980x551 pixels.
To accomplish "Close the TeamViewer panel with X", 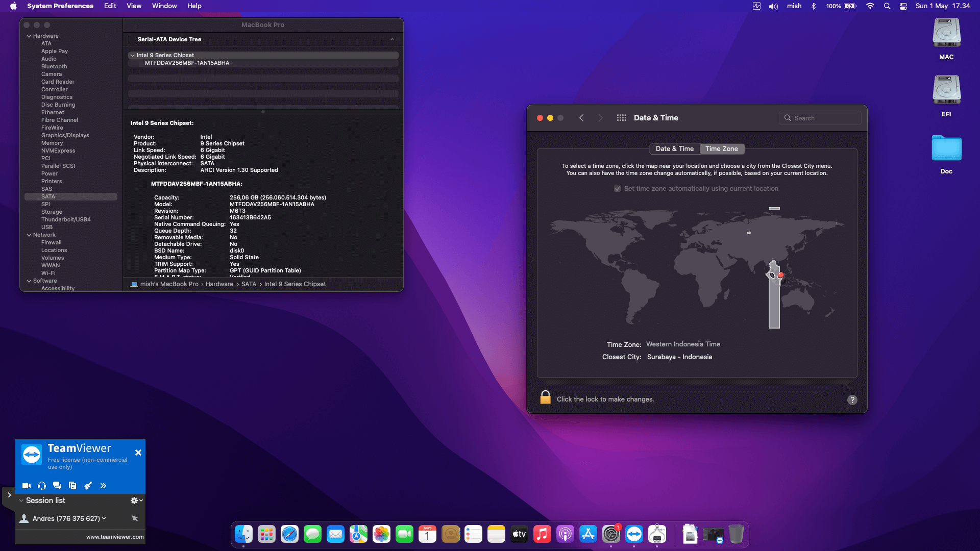I will (138, 453).
